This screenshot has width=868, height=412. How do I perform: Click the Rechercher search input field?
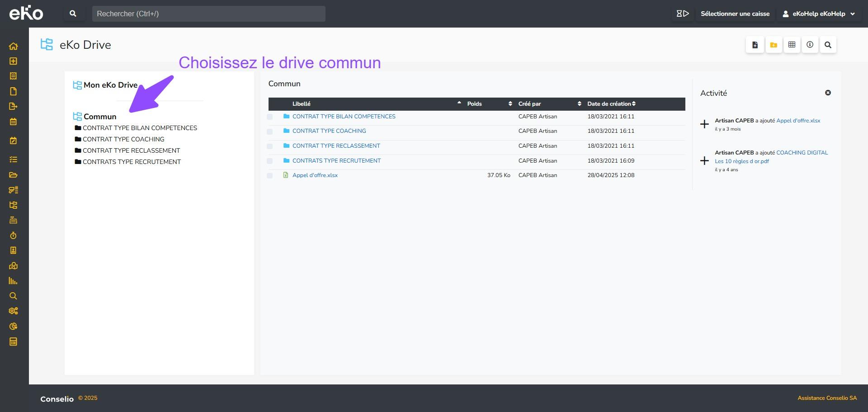(208, 14)
